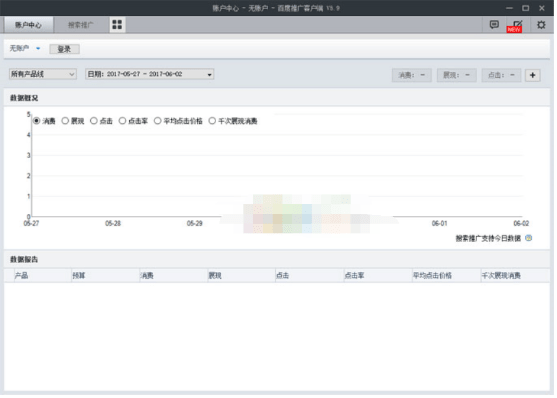Click the help icon beside 搜索推广支持今日数据

click(529, 238)
